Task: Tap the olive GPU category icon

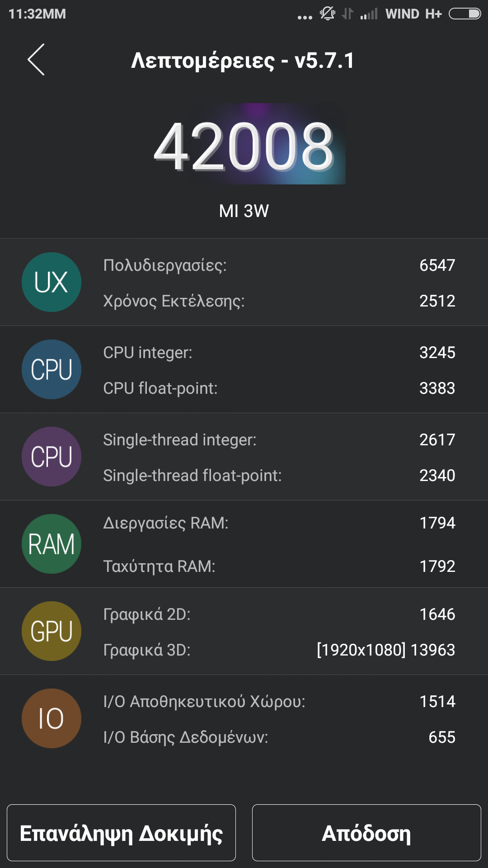Action: [52, 631]
